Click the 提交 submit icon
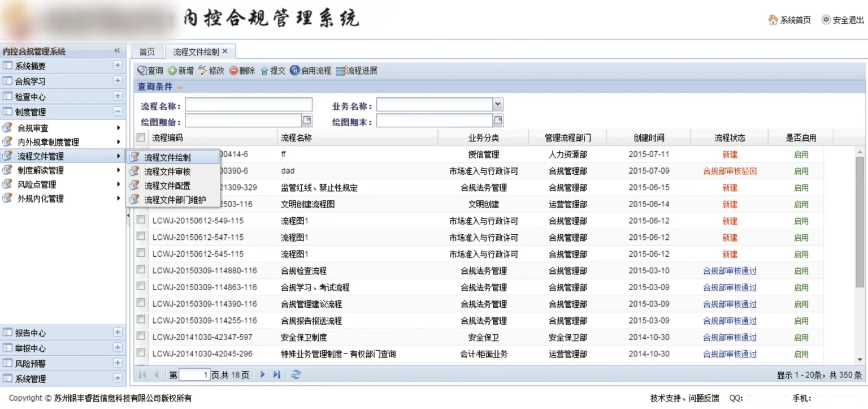The image size is (868, 409). click(x=264, y=71)
